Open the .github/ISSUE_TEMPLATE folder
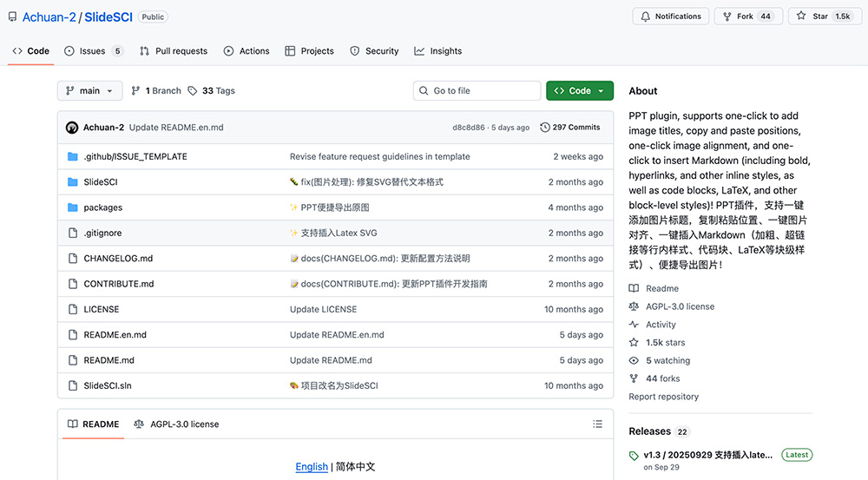 pos(135,156)
